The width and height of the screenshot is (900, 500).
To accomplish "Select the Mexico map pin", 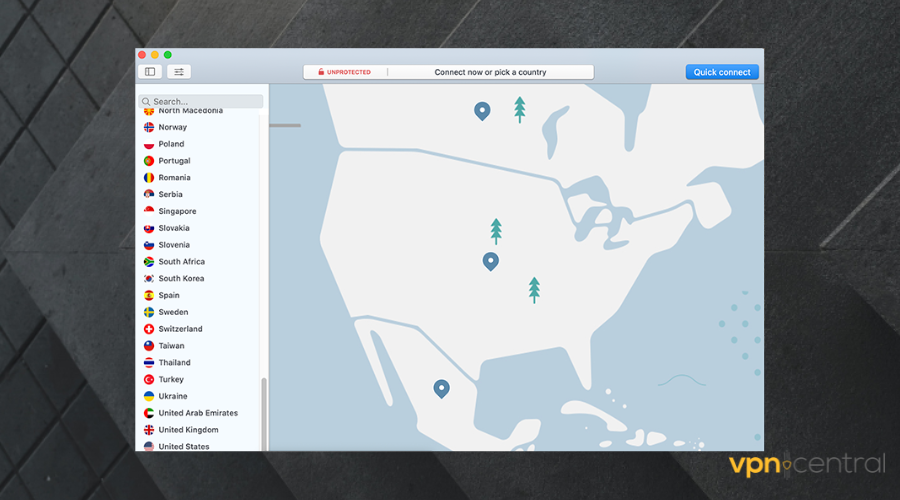I will tap(441, 389).
